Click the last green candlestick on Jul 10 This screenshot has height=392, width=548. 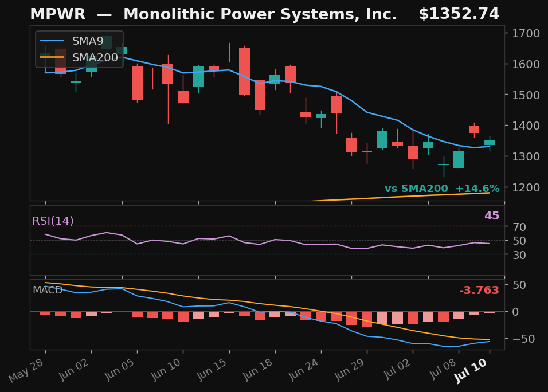click(490, 142)
